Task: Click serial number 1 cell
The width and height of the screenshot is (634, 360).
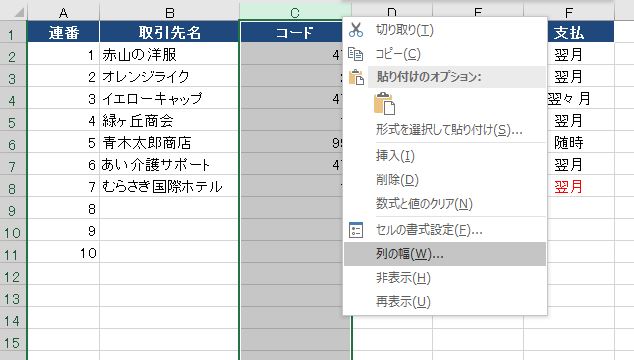Action: tap(63, 55)
